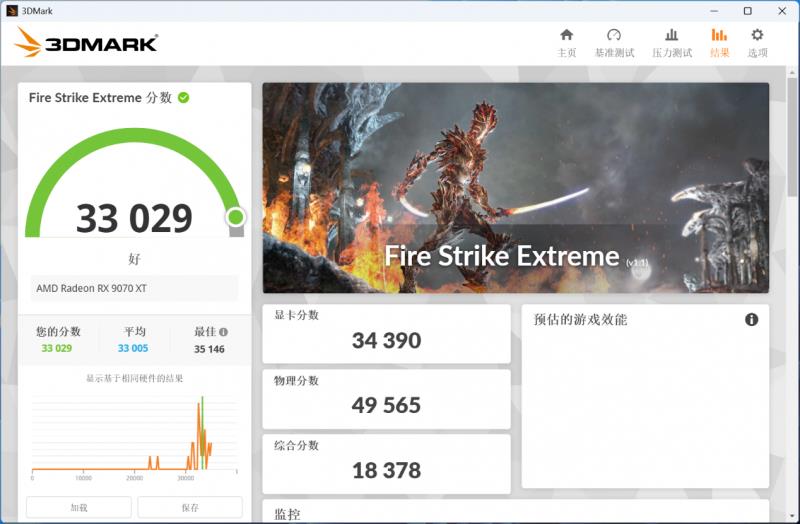Click the average score 33 005
Screen dimensions: 800x524
pos(133,348)
